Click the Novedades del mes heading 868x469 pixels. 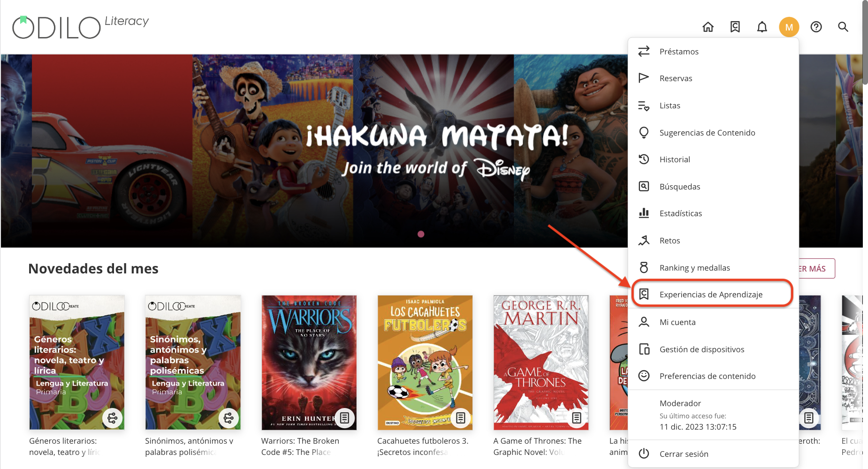tap(93, 269)
